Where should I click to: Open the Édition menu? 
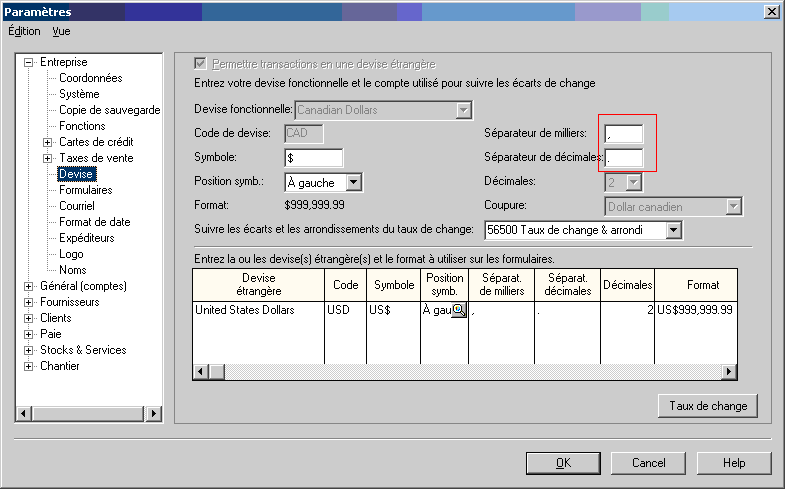(x=24, y=31)
